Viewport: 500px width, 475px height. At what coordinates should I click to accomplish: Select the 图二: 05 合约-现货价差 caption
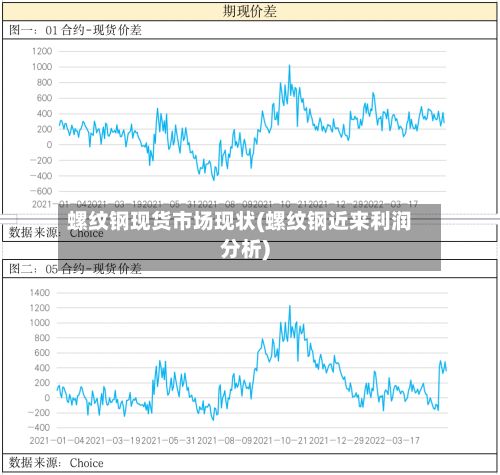point(75,269)
